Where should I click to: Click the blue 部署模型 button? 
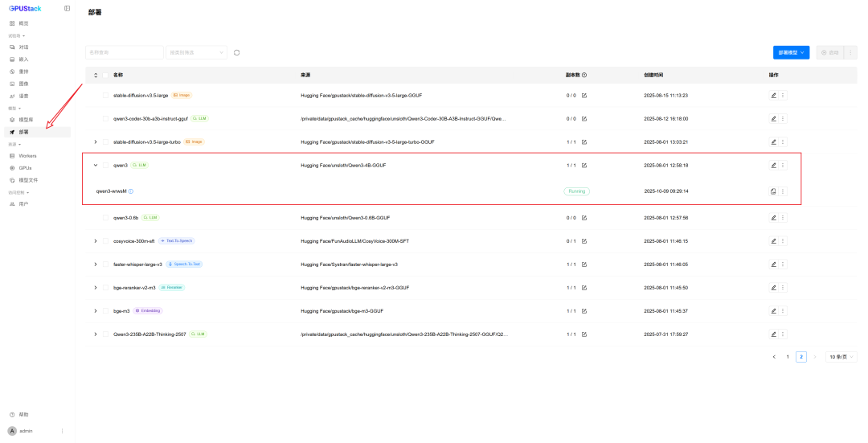tap(791, 52)
